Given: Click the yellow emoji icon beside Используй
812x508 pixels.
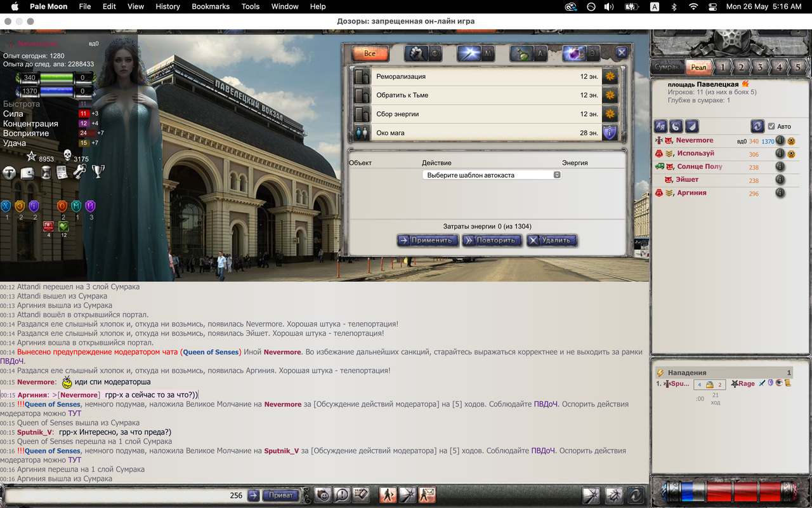Looking at the screenshot, I should tap(791, 154).
